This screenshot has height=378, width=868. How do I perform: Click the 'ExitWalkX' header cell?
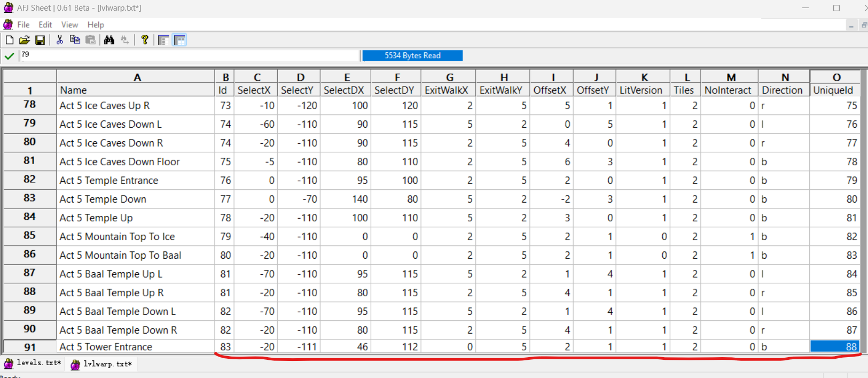pos(449,90)
